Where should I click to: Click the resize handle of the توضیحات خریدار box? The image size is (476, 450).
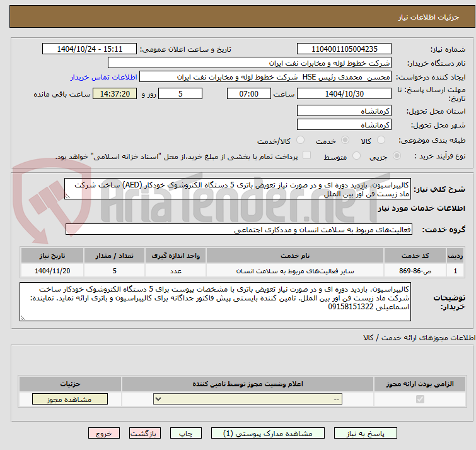23,318
